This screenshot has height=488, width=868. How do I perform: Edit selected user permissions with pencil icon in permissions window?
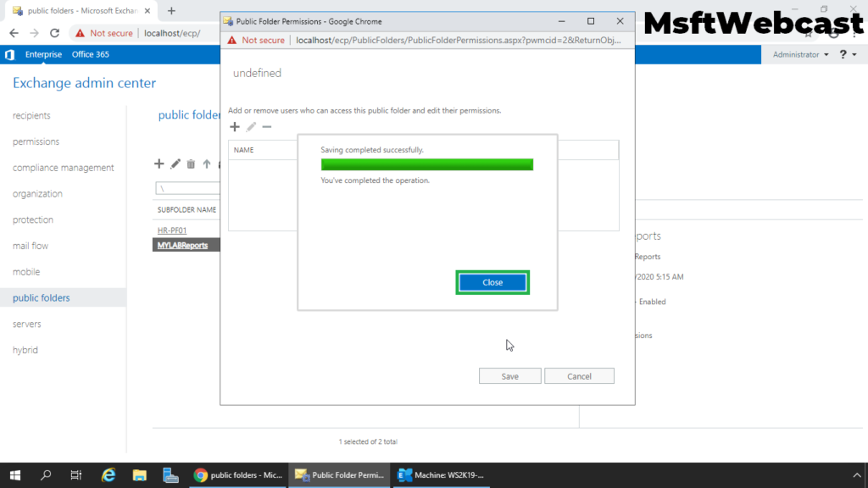click(x=251, y=127)
